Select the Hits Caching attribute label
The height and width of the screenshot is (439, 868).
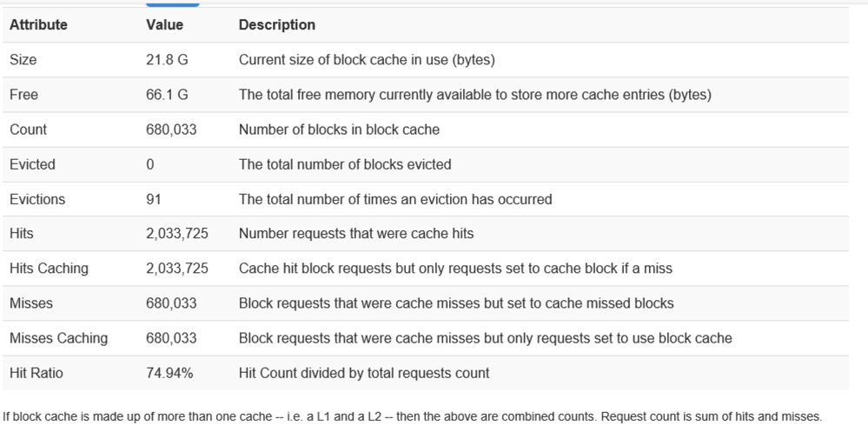tap(49, 269)
